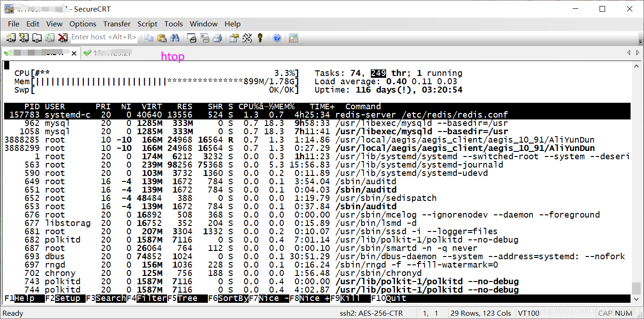Click the F3 Search label in htop

tap(106, 298)
